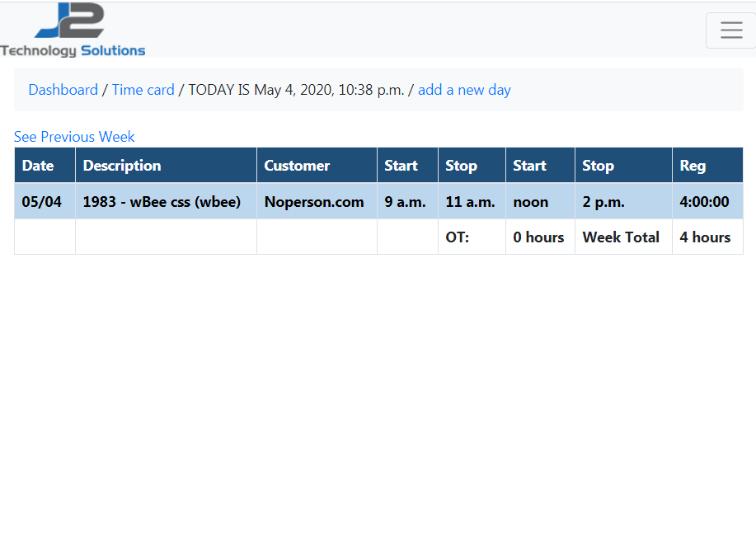
Task: Click the TODAY IS May 4, 2020 text
Action: coord(296,90)
